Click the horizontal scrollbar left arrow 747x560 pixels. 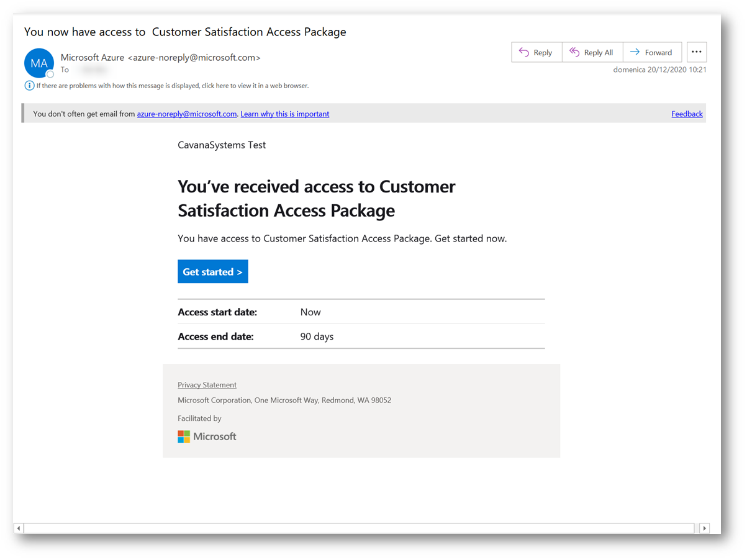(x=19, y=528)
